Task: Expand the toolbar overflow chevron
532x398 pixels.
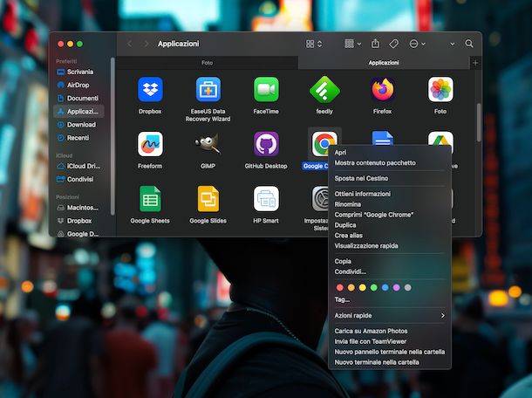Action: tap(453, 44)
